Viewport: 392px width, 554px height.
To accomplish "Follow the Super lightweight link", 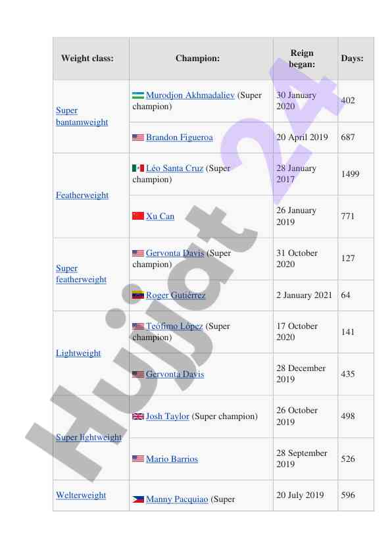I will point(89,437).
